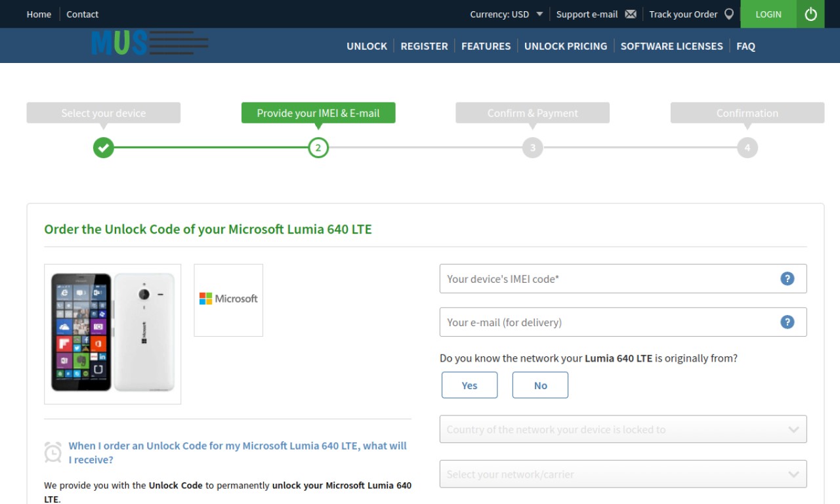Click the Track your Order link

click(x=683, y=14)
